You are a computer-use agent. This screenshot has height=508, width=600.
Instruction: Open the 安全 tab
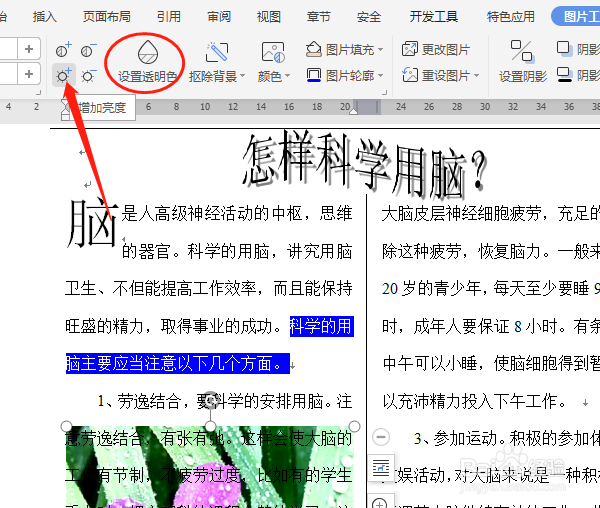click(x=369, y=17)
